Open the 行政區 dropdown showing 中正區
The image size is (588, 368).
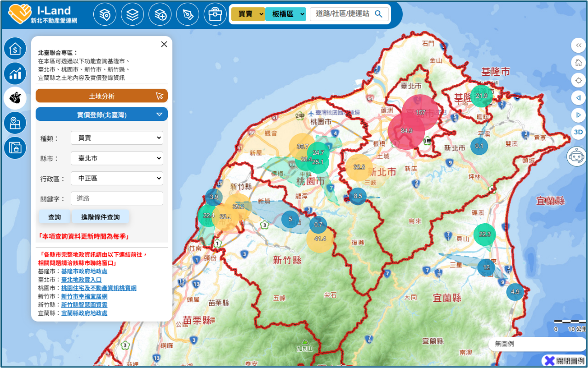tap(117, 178)
